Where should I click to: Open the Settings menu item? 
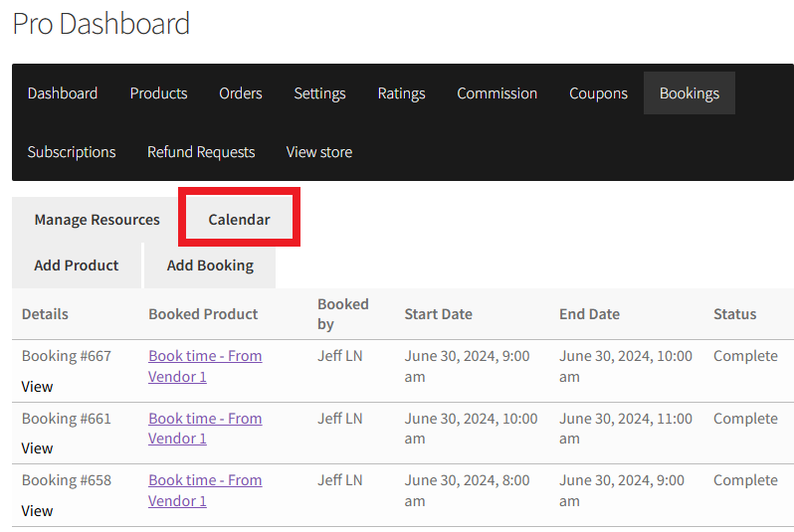319,93
